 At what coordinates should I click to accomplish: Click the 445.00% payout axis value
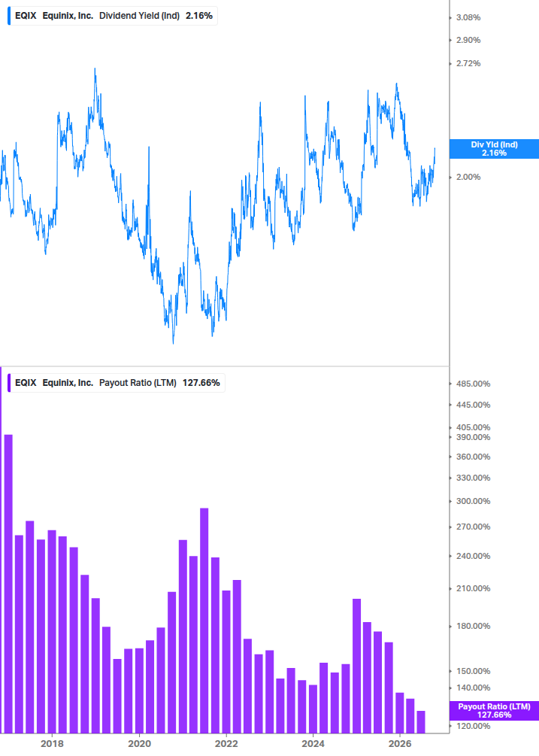click(473, 405)
